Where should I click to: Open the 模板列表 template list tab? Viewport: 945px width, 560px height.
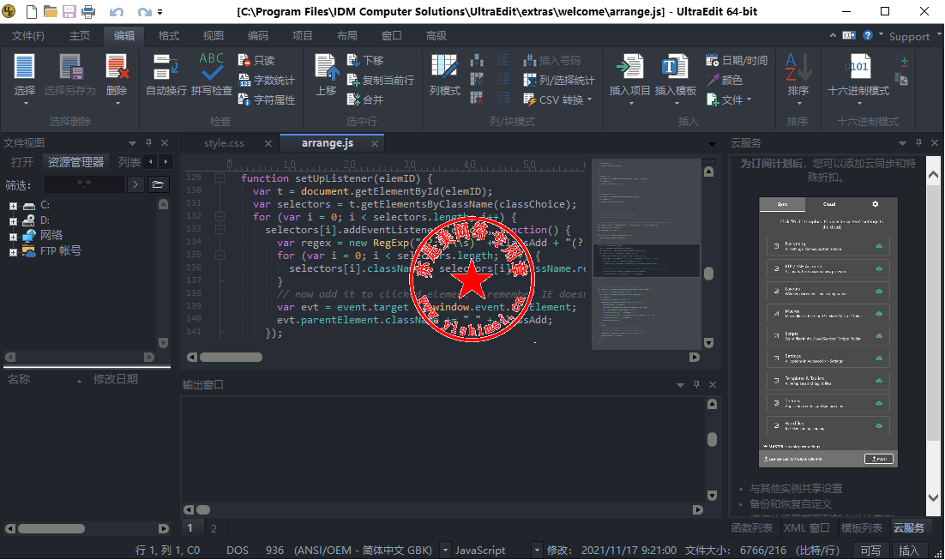point(862,528)
